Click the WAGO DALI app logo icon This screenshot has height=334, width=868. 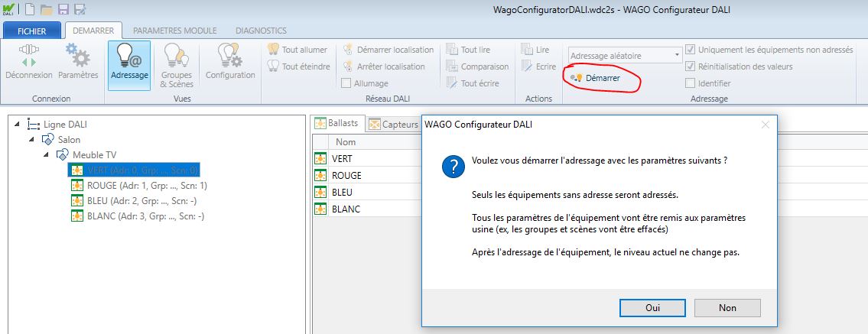[x=9, y=9]
